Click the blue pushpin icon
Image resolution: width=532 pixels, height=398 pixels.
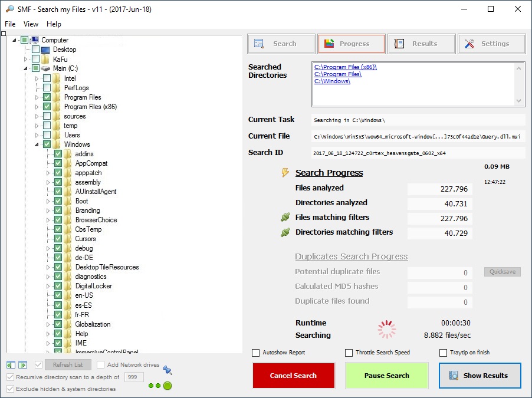(168, 370)
